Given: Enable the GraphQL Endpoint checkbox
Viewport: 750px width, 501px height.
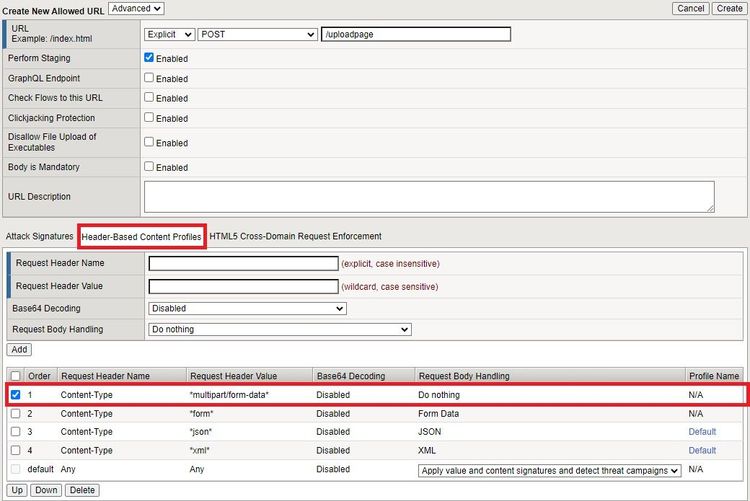Looking at the screenshot, I should pyautogui.click(x=149, y=78).
